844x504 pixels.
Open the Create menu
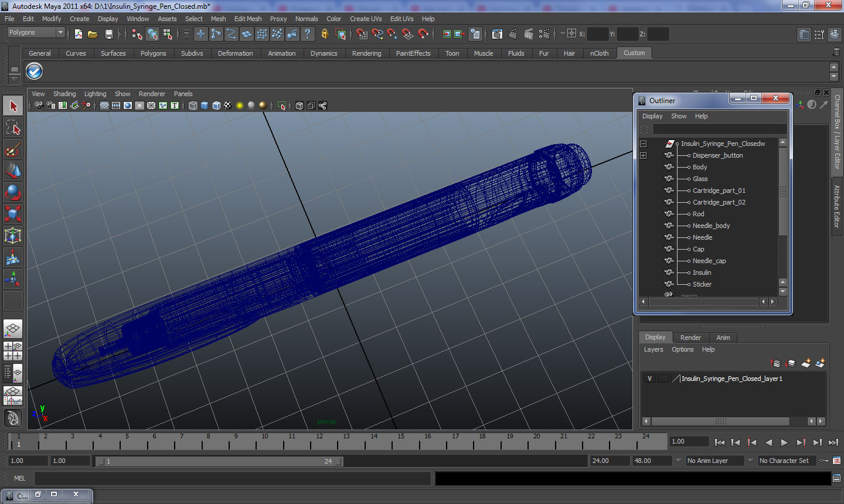point(79,19)
